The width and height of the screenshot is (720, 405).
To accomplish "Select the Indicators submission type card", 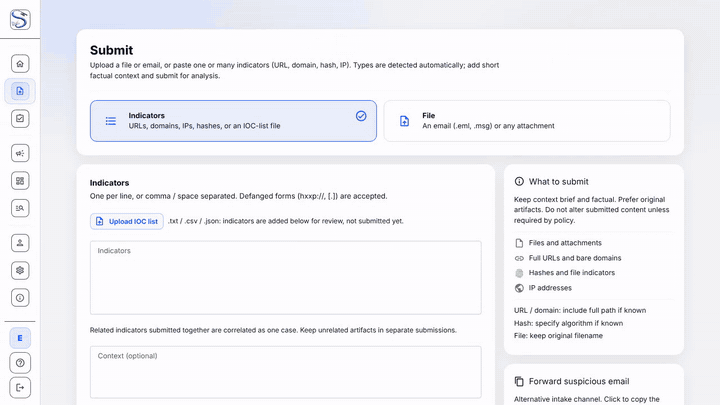I will (x=233, y=121).
